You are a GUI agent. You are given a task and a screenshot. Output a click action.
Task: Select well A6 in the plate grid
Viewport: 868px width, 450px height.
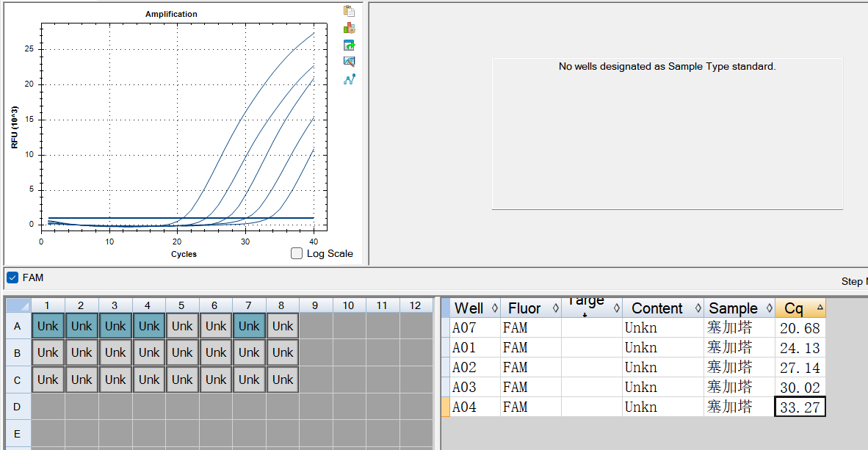tap(216, 326)
